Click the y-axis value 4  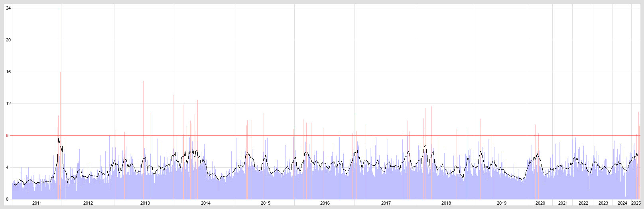[7, 168]
